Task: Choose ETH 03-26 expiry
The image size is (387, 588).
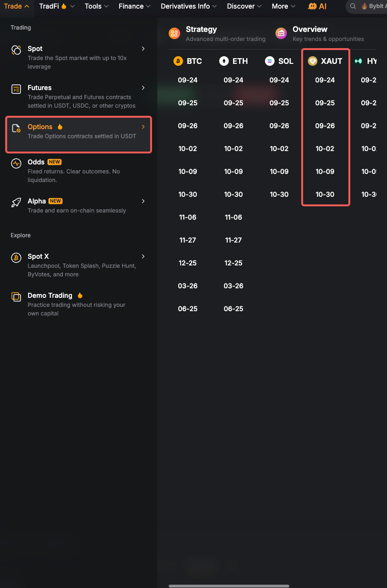Action: point(234,286)
